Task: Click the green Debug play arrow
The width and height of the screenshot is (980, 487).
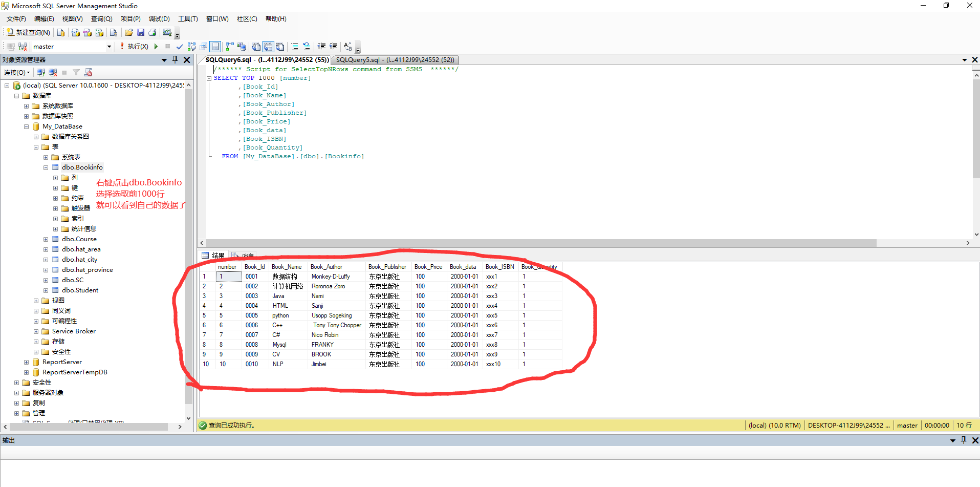Action: tap(156, 47)
